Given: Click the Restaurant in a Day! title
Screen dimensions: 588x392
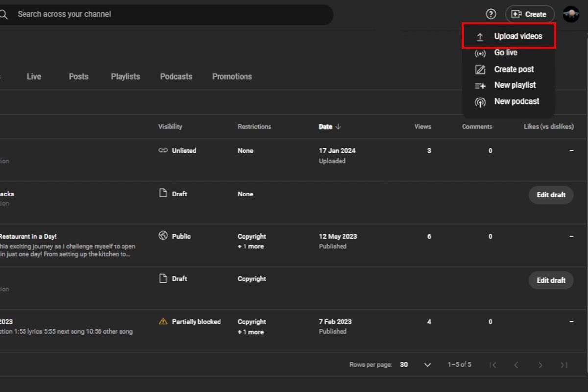Looking at the screenshot, I should tap(28, 236).
